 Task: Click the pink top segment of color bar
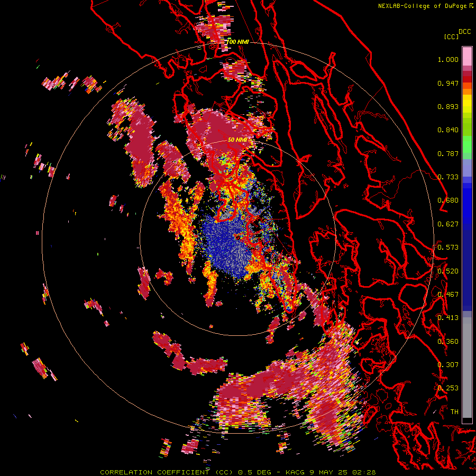(x=467, y=56)
